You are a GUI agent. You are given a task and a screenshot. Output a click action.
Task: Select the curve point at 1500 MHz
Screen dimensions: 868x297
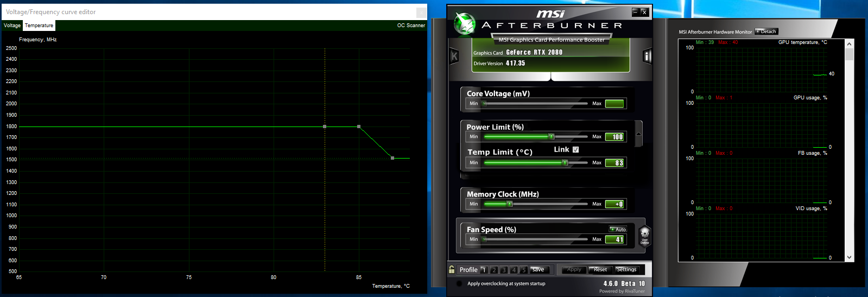392,158
